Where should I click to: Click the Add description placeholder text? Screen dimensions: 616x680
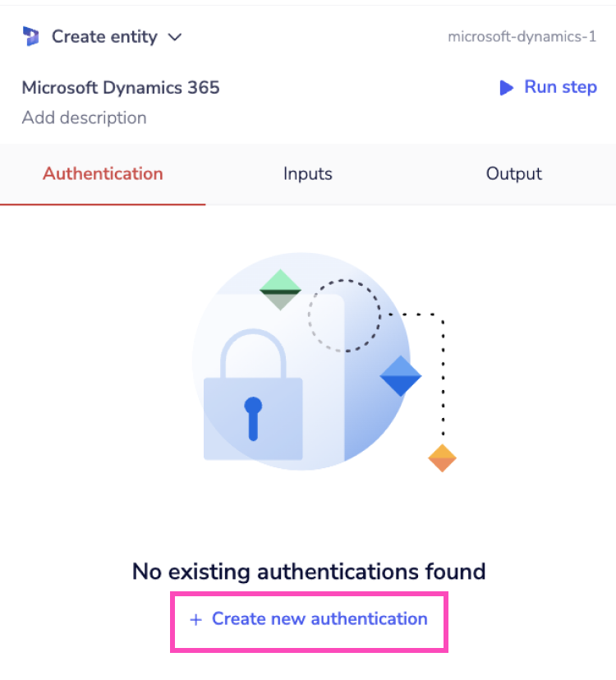pyautogui.click(x=85, y=117)
